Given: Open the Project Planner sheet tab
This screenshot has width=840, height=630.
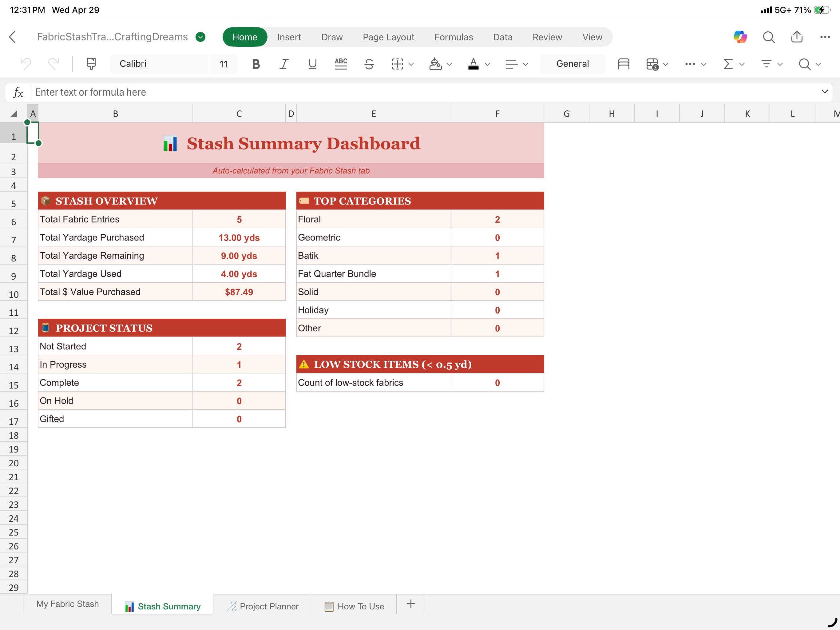Looking at the screenshot, I should (262, 606).
